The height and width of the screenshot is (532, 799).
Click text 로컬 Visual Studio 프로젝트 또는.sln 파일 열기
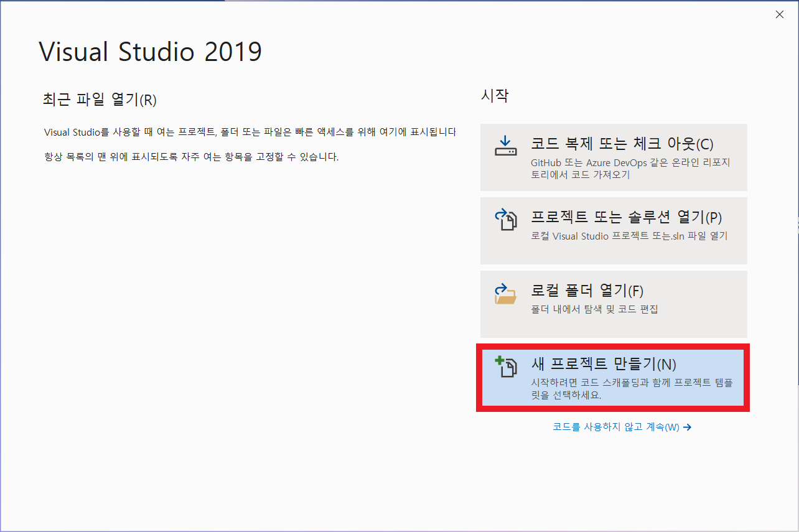coord(629,236)
